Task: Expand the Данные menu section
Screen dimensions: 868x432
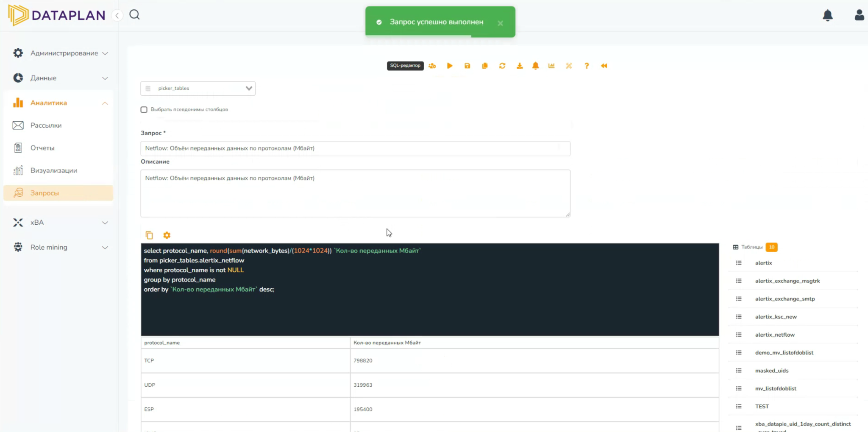Action: click(x=60, y=78)
